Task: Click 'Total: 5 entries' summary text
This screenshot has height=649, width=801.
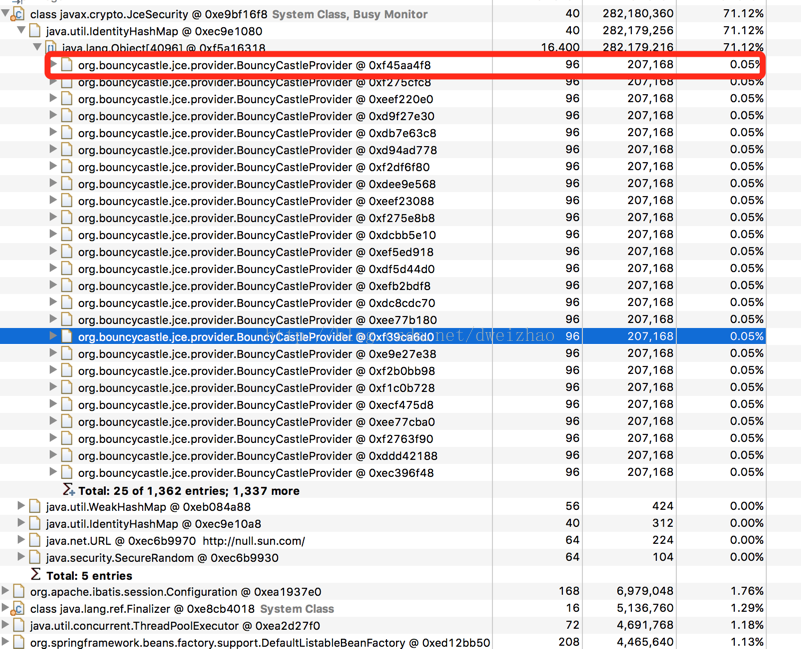Action: point(89,575)
